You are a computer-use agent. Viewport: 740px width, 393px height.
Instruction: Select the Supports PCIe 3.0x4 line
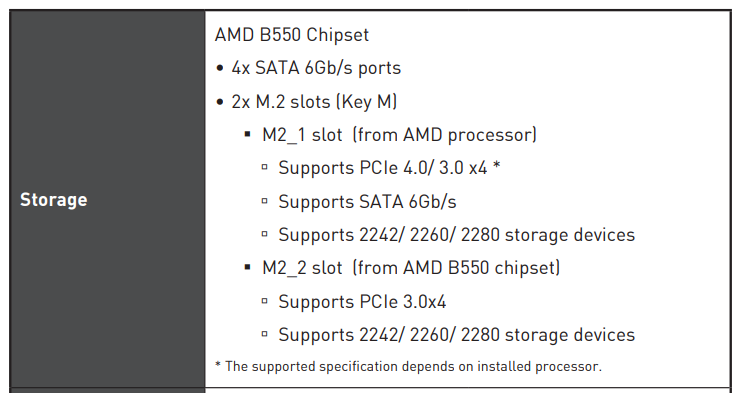[362, 302]
